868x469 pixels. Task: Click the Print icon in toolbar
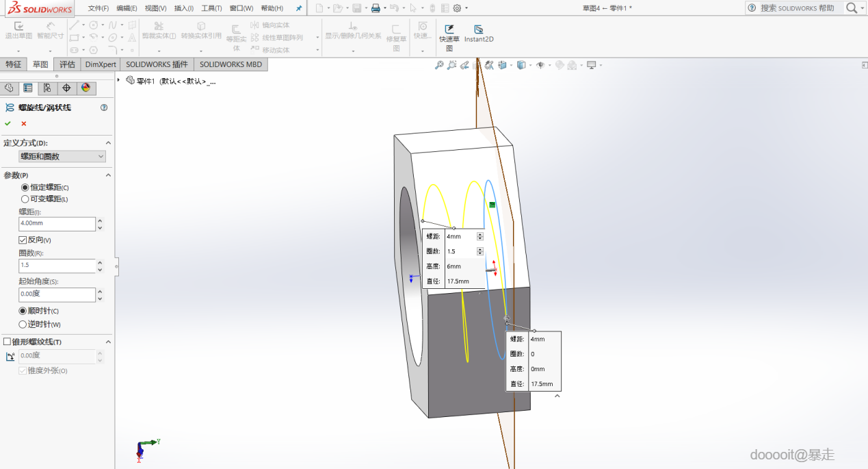376,8
